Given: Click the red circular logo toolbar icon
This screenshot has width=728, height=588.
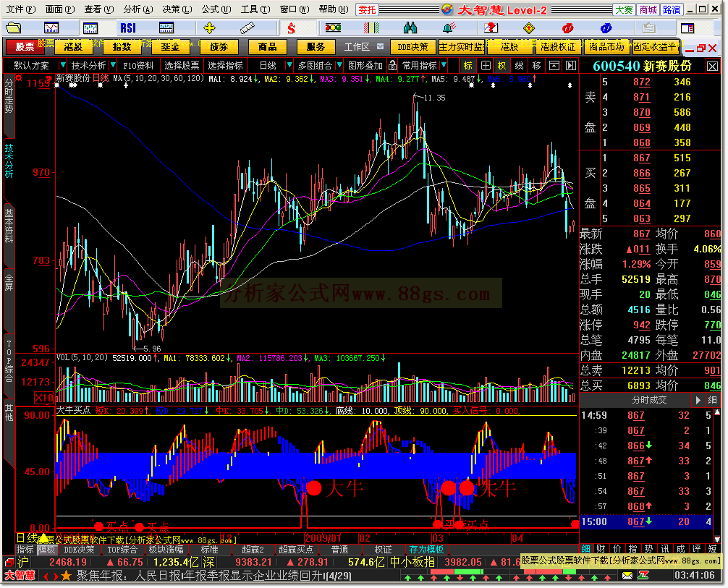Looking at the screenshot, I should pyautogui.click(x=567, y=28).
